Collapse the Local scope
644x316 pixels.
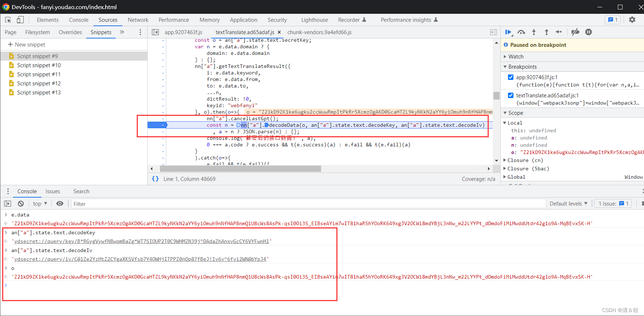(x=505, y=123)
